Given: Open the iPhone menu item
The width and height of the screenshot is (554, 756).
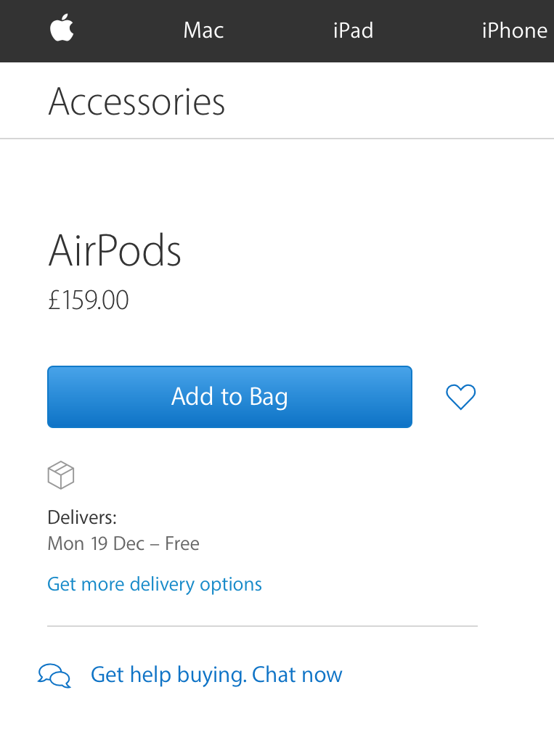Looking at the screenshot, I should [514, 30].
